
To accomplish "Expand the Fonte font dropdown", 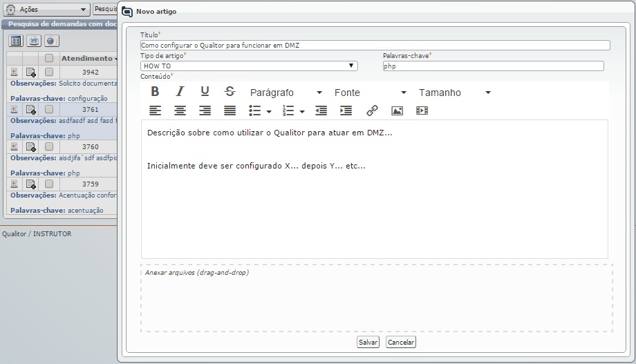I will coord(370,93).
